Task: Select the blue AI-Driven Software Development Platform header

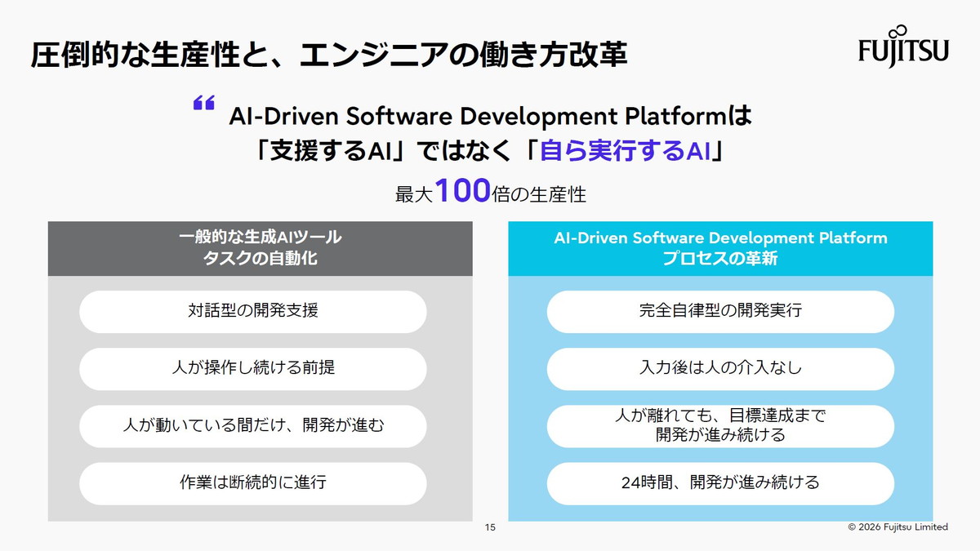Action: (x=719, y=238)
